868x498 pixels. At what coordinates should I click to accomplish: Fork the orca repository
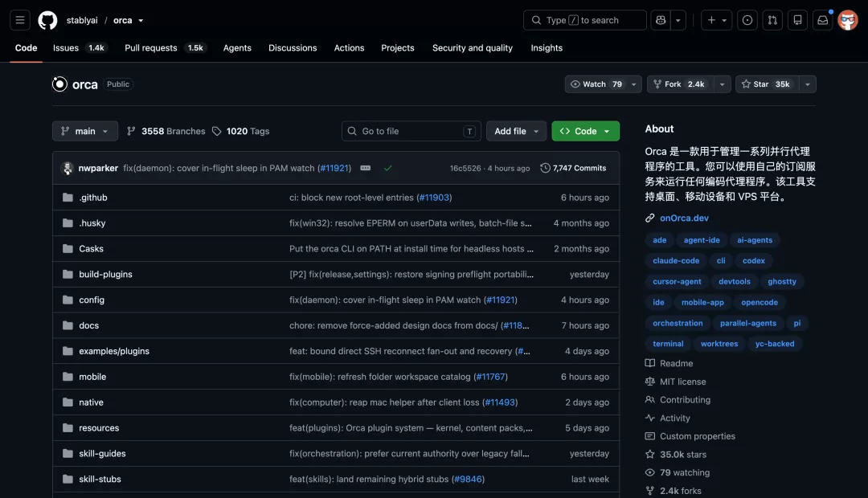[x=681, y=84]
